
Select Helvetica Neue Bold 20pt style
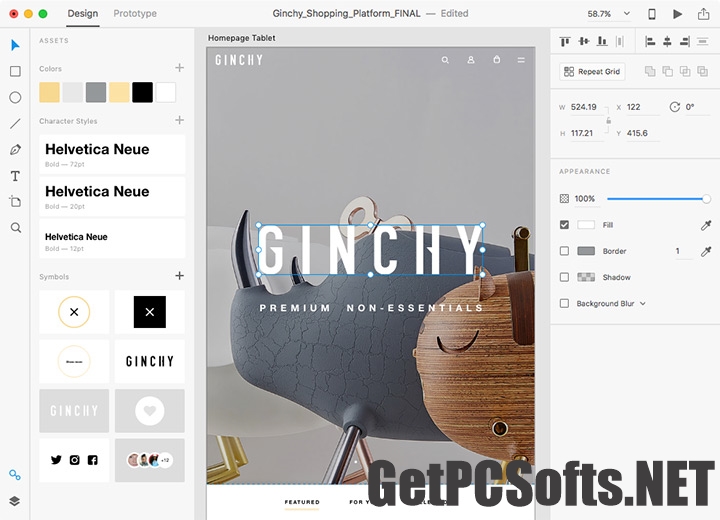point(112,197)
